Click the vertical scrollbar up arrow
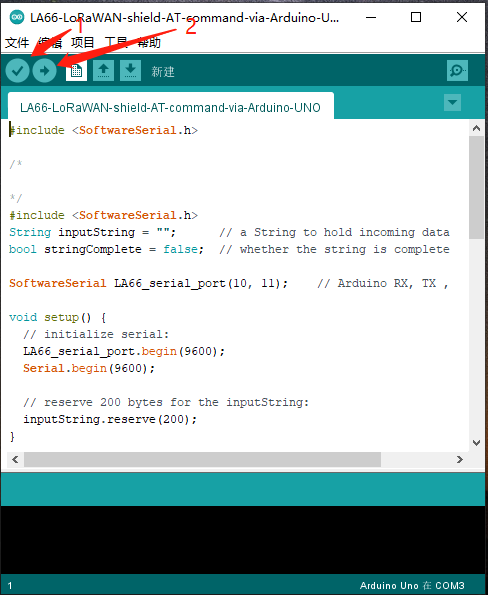Image resolution: width=488 pixels, height=595 pixels. pos(476,128)
